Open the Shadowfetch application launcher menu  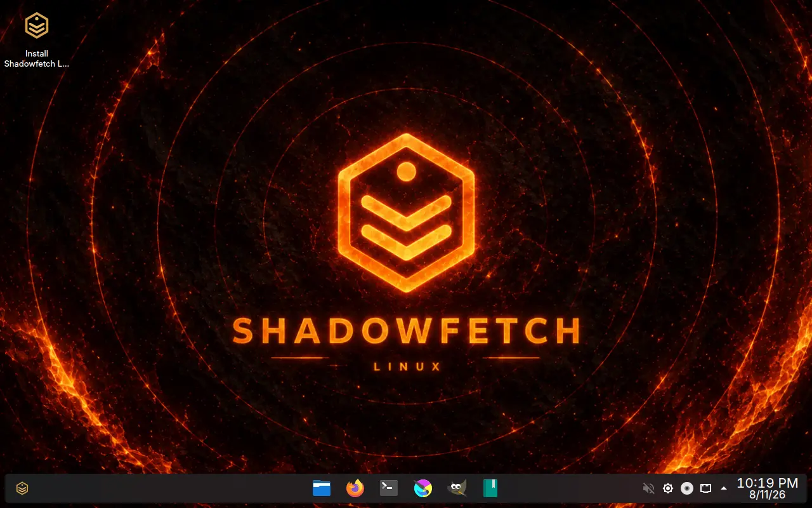pos(22,488)
